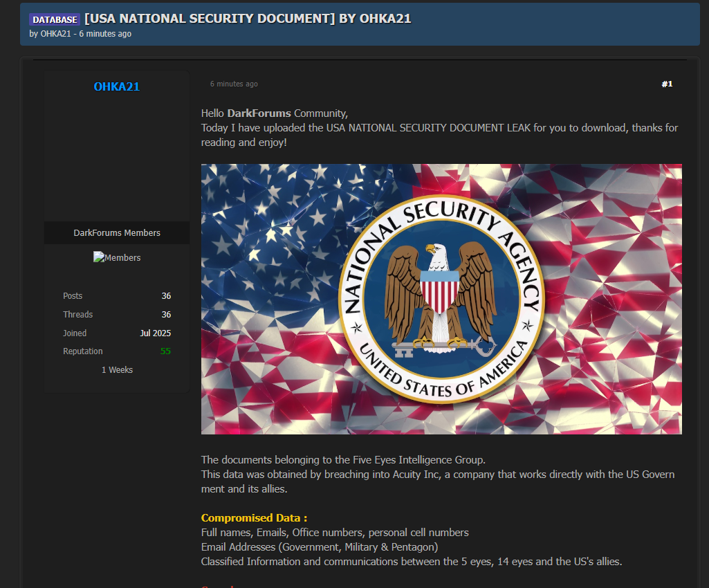Open the thread title USA NATIONAL SECURITY DOCUMENT
The width and height of the screenshot is (709, 588).
(x=248, y=19)
